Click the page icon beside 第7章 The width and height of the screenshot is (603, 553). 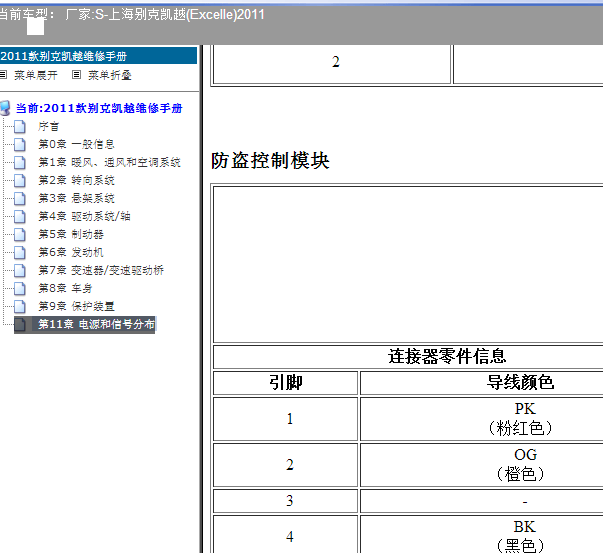tap(20, 270)
